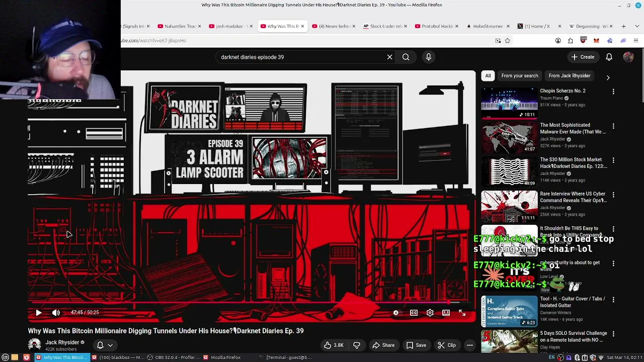644x362 pixels.
Task: Open uBlock Origin shield icon
Action: [584, 40]
